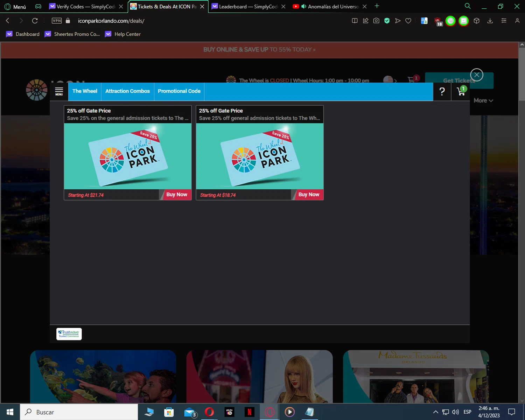525x420 pixels.
Task: View the shopping cart with one item
Action: click(x=461, y=91)
